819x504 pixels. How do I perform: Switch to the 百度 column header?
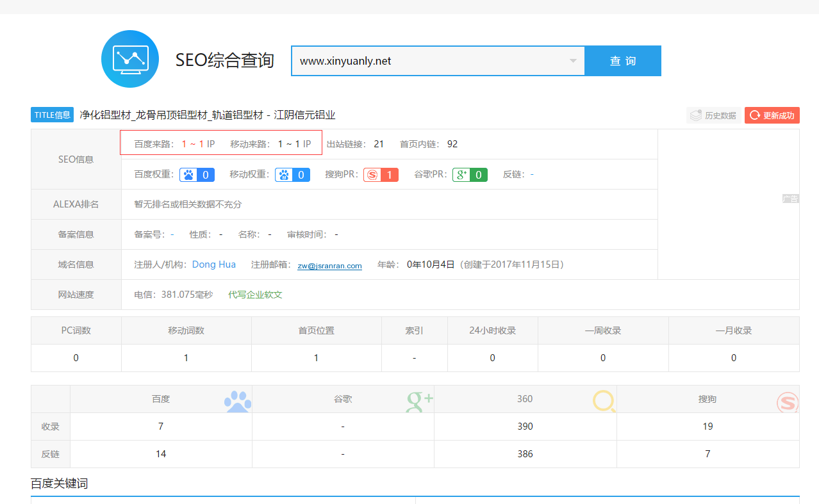click(160, 399)
